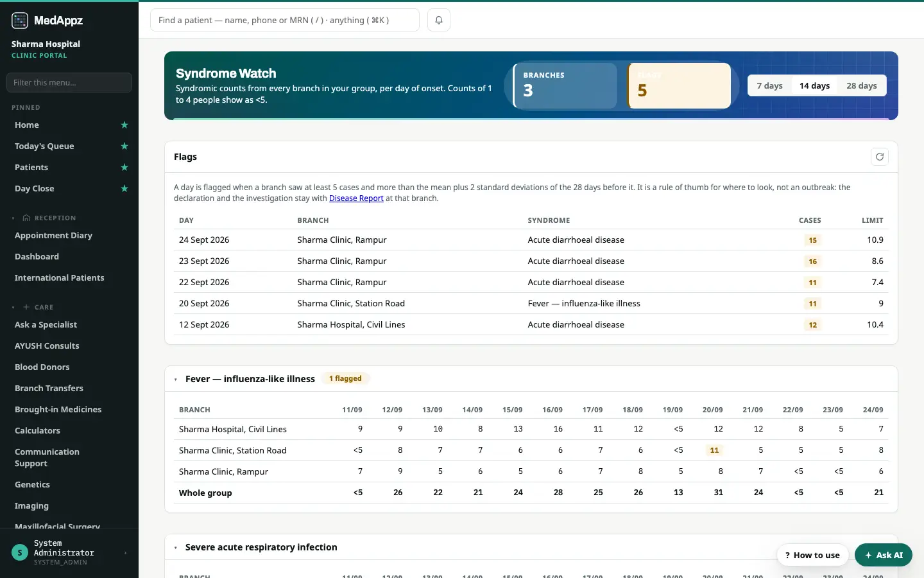This screenshot has height=578, width=924.
Task: Click Sharma Clinic, Station Road in Flags
Action: pos(351,304)
